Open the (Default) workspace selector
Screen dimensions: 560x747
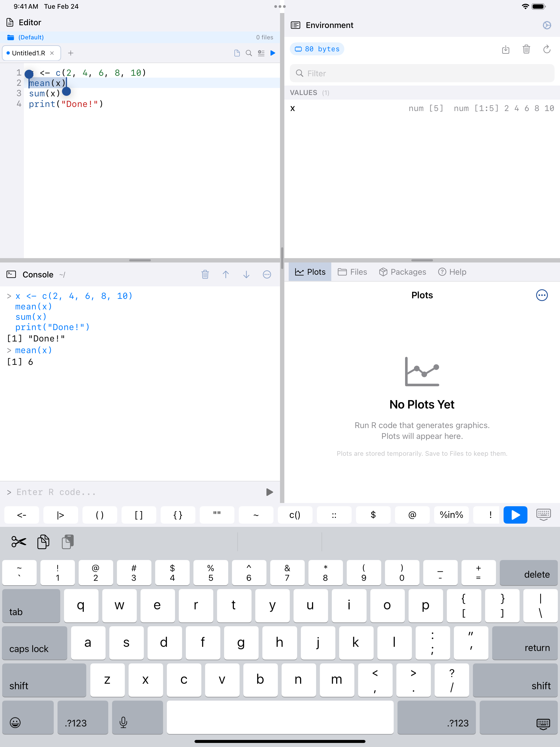pos(31,37)
